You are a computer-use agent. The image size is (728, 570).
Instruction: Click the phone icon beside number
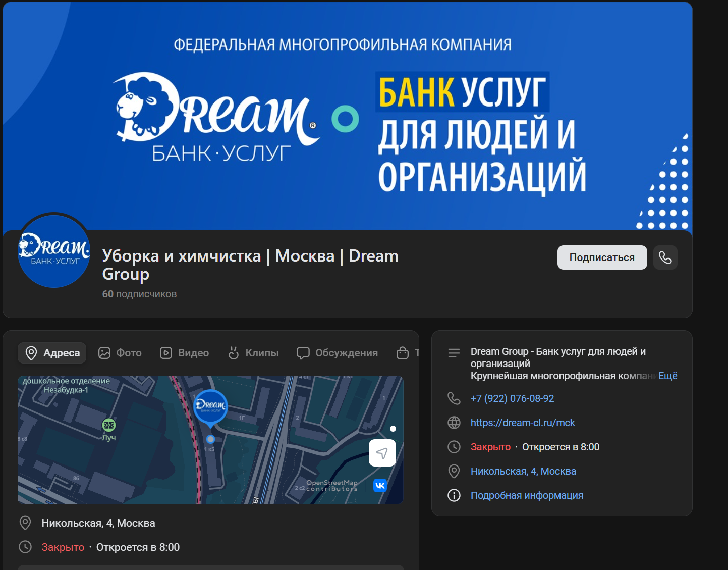point(454,398)
